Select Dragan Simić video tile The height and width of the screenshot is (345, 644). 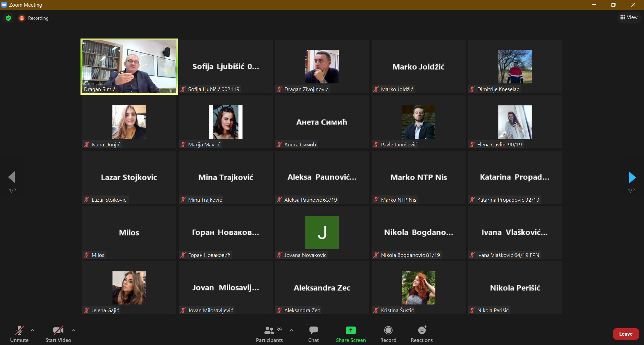[129, 67]
